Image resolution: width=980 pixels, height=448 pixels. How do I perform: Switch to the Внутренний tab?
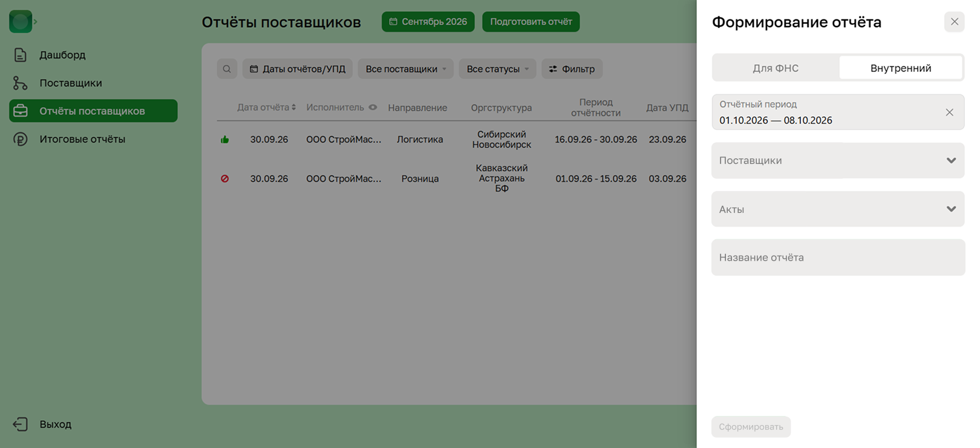901,68
